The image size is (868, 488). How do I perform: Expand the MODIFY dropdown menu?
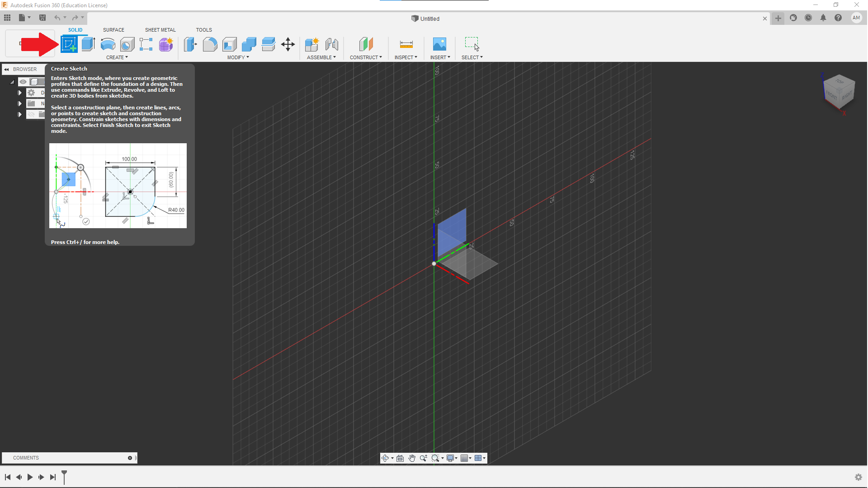pos(238,56)
